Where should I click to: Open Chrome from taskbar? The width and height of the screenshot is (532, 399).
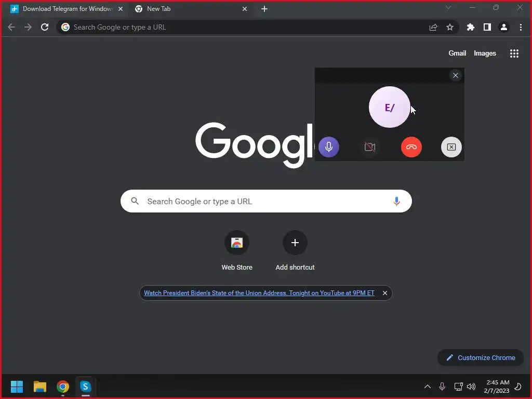[x=63, y=387]
